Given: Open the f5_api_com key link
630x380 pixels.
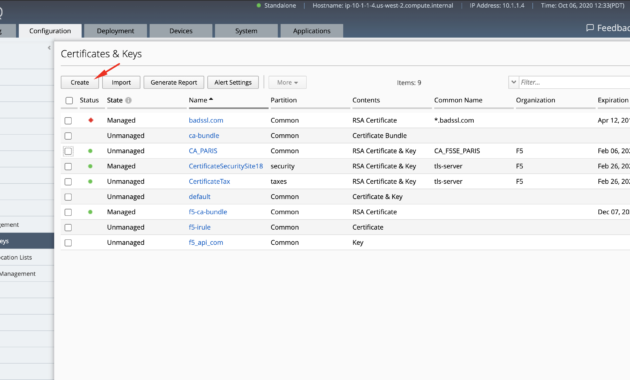Looking at the screenshot, I should point(206,243).
